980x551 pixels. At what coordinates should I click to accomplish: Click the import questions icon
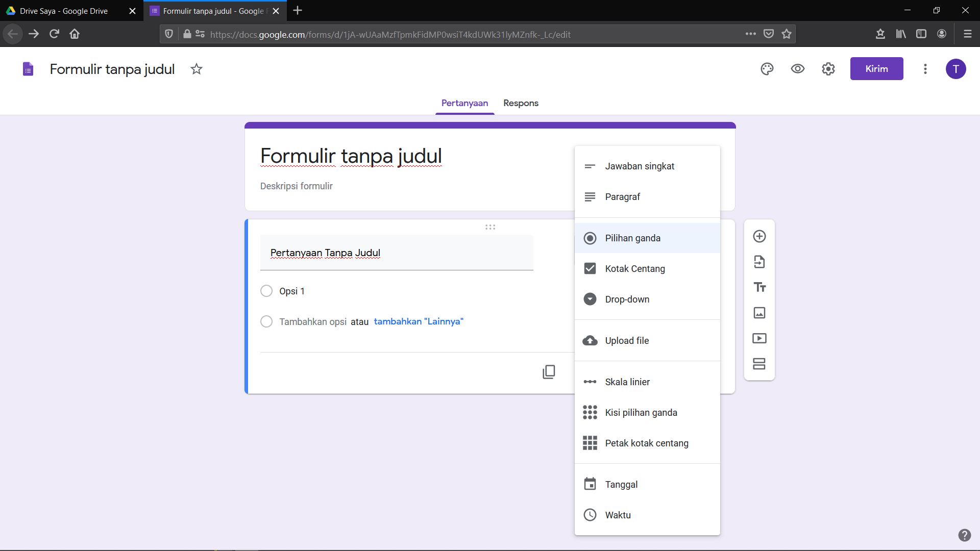pyautogui.click(x=759, y=262)
